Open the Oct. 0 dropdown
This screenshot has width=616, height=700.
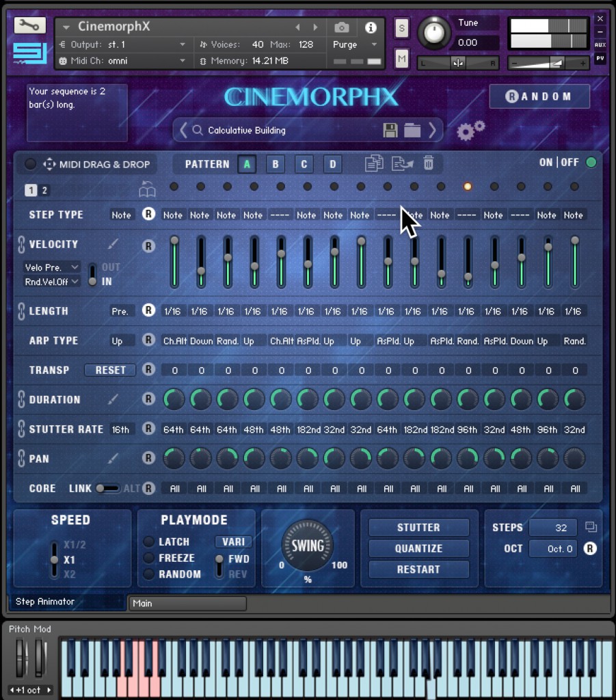pos(553,549)
